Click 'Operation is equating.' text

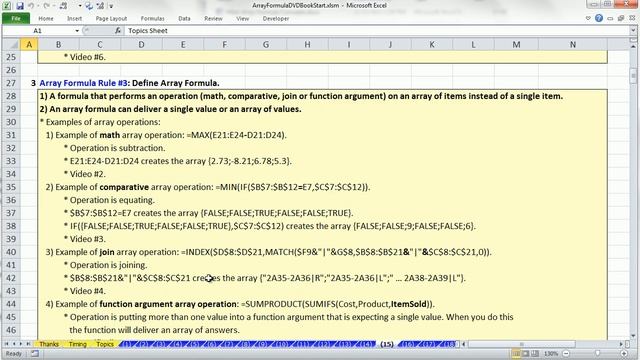click(x=109, y=200)
